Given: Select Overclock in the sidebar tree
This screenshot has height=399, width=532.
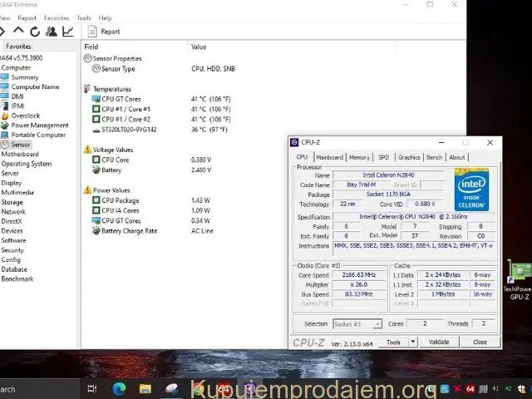Looking at the screenshot, I should coord(24,116).
